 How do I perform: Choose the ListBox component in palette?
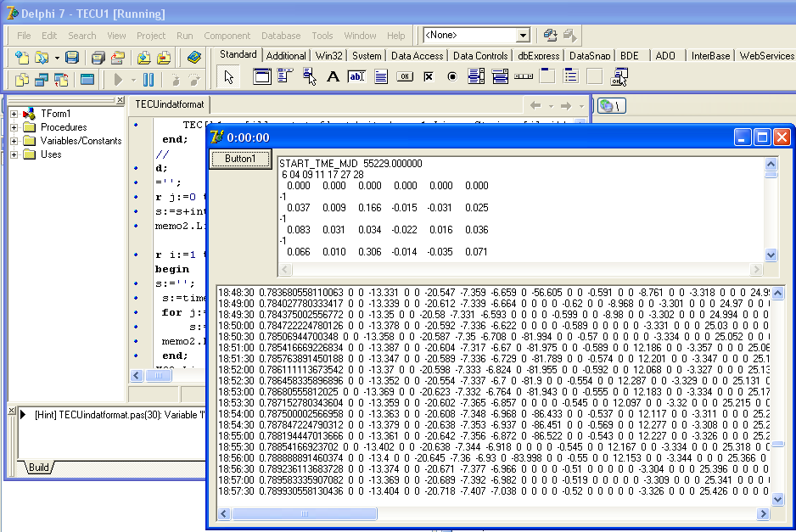point(476,76)
